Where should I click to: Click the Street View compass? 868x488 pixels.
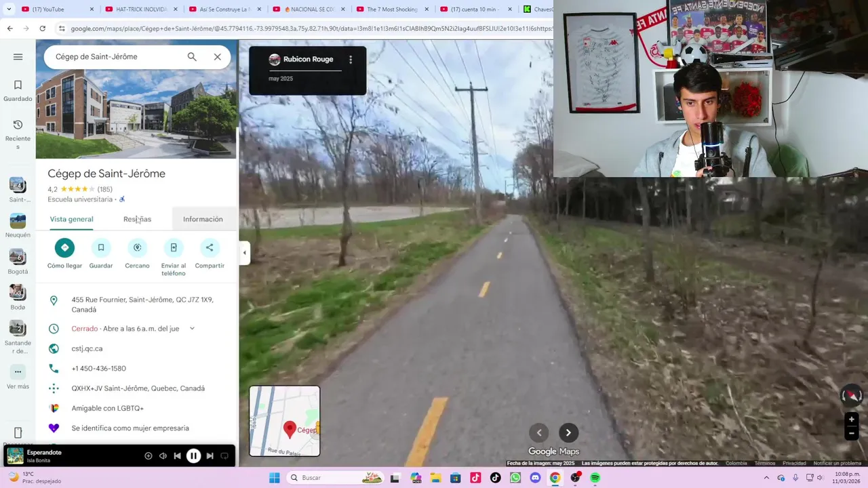point(851,395)
